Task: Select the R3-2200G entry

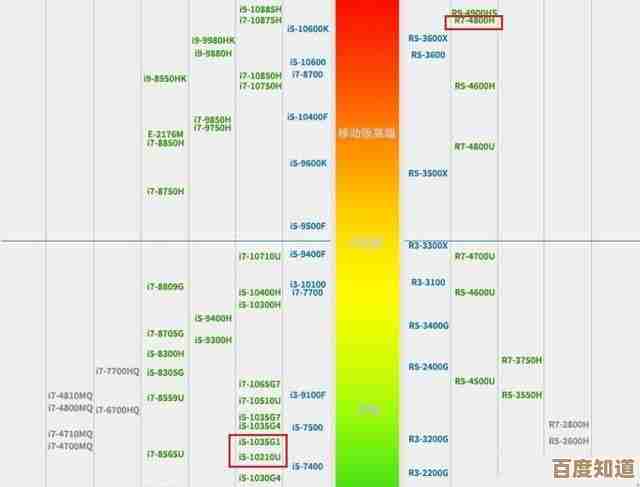Action: (x=427, y=472)
